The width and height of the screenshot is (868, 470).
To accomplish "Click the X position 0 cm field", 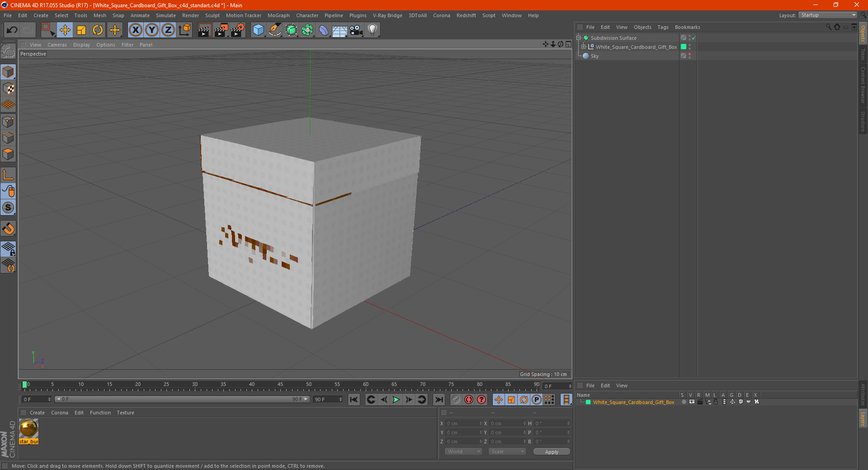I will pyautogui.click(x=463, y=423).
